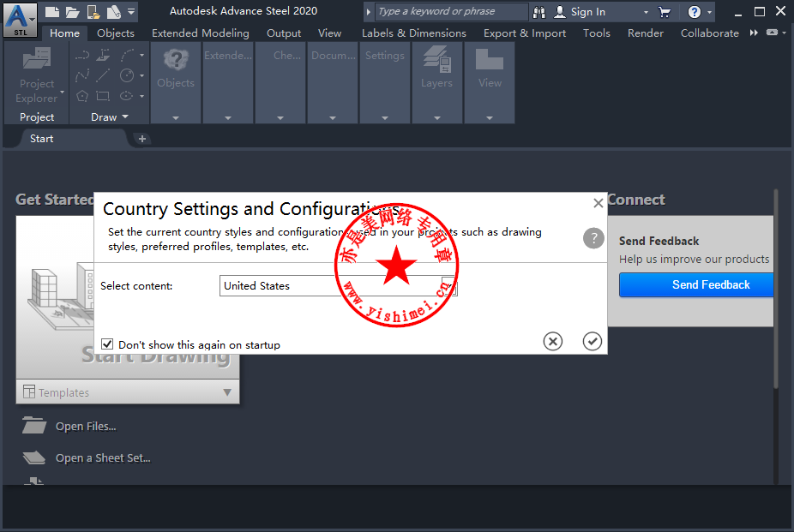
Task: Select the Polygon draw tool
Action: click(x=82, y=96)
